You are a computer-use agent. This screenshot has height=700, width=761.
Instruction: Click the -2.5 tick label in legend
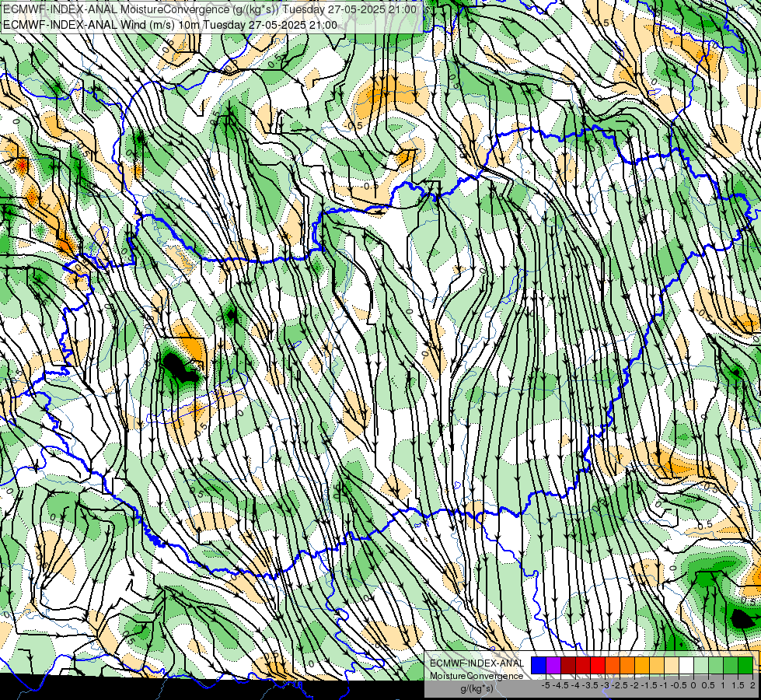coord(620,685)
